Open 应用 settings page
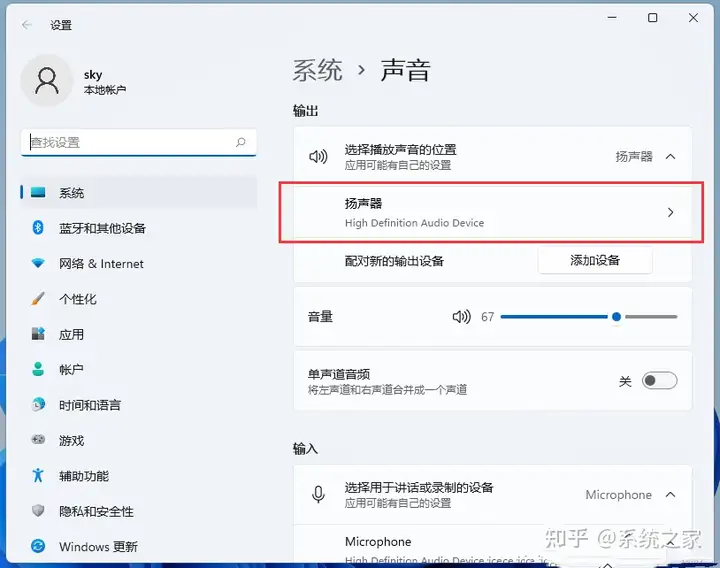The height and width of the screenshot is (568, 720). point(139,334)
